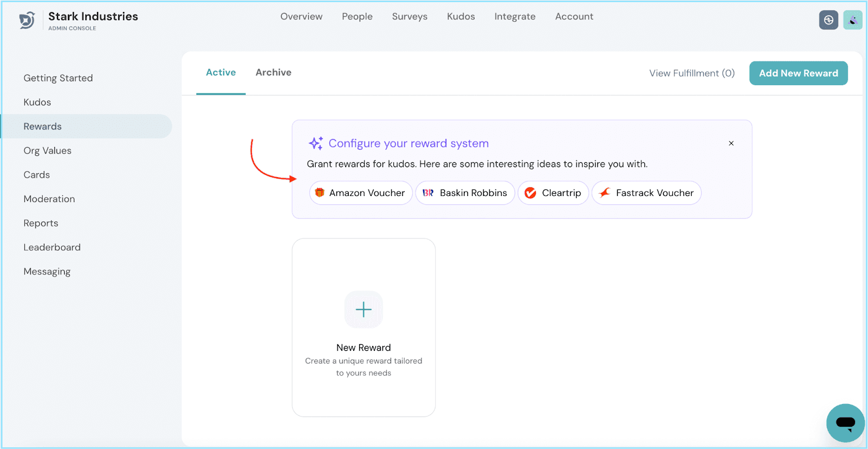The image size is (868, 449).
Task: Click the Add New Reward button
Action: tap(798, 73)
